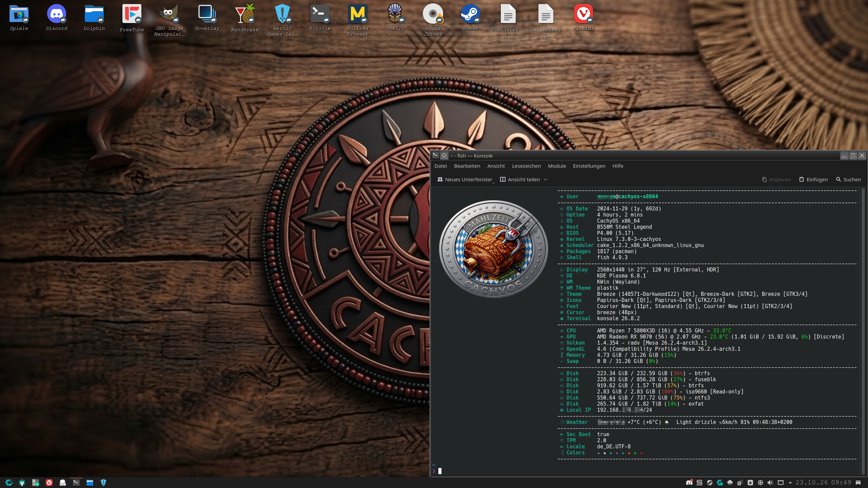This screenshot has height=488, width=868.
Task: Open HandBrake desktop shortcut
Action: [x=245, y=18]
